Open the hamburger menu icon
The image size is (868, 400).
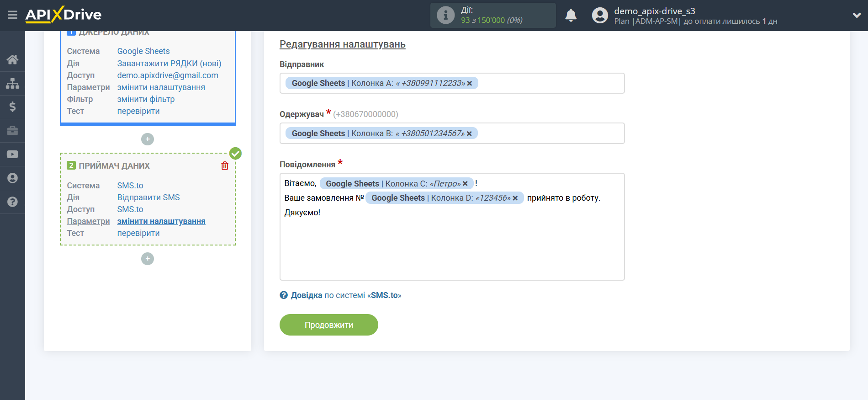[x=12, y=15]
